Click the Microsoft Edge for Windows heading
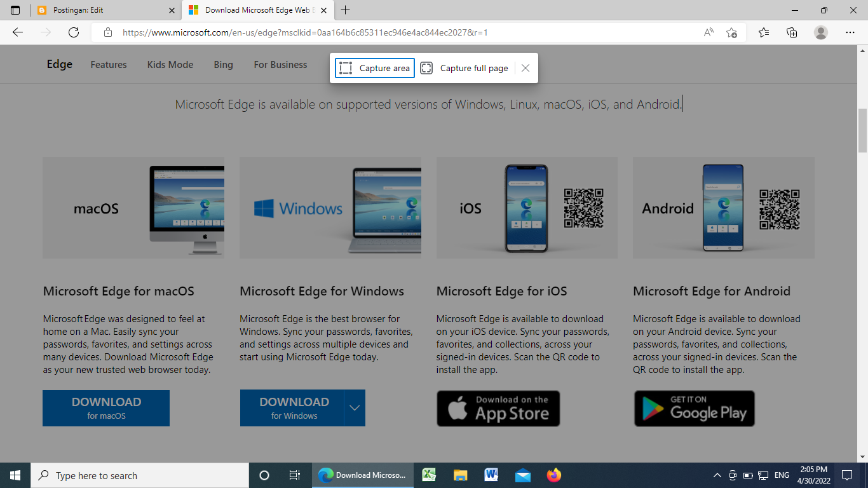868x488 pixels. click(x=322, y=291)
